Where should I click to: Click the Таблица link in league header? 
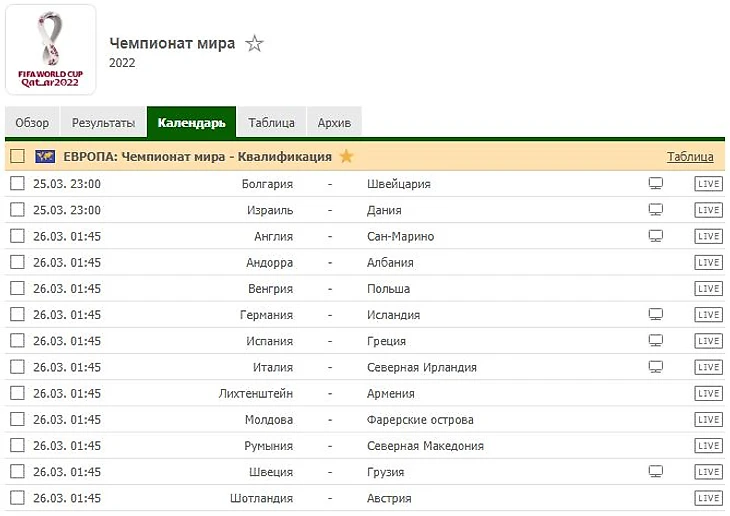[690, 157]
